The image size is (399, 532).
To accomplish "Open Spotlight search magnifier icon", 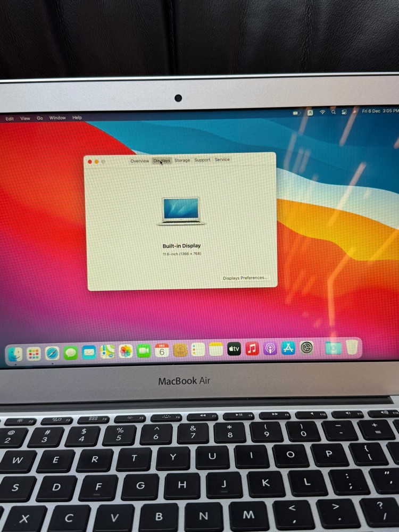I will point(334,112).
